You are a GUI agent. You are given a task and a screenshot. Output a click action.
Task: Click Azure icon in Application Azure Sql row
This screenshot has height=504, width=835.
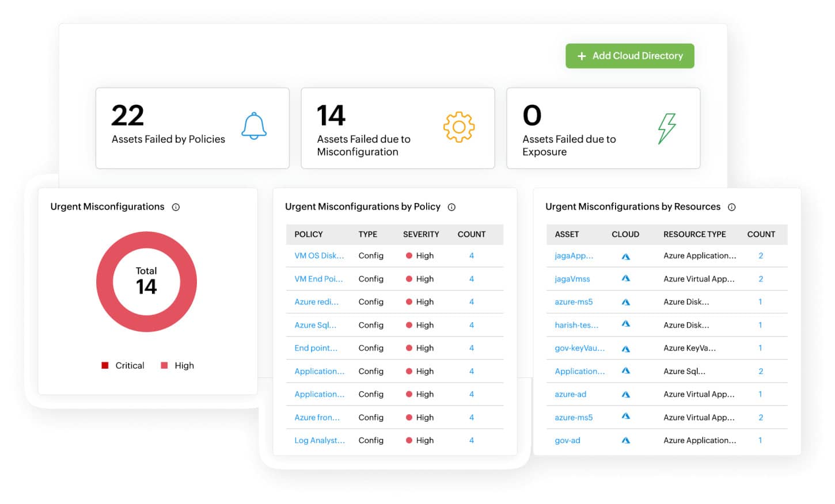click(x=625, y=371)
